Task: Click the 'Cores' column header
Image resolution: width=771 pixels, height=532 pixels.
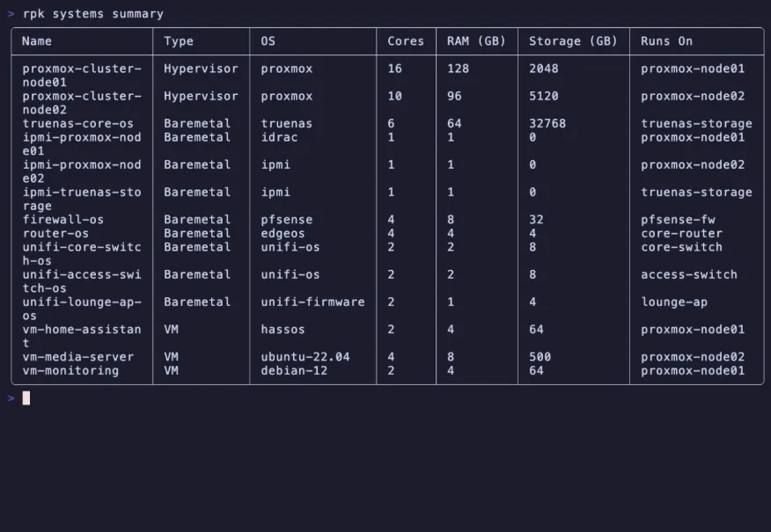Action: pos(406,41)
